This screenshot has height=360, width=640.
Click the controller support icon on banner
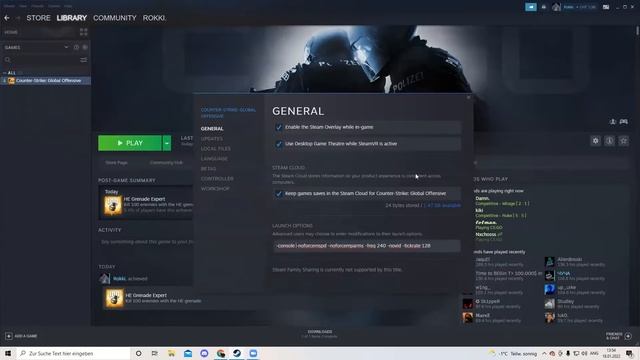(x=624, y=122)
